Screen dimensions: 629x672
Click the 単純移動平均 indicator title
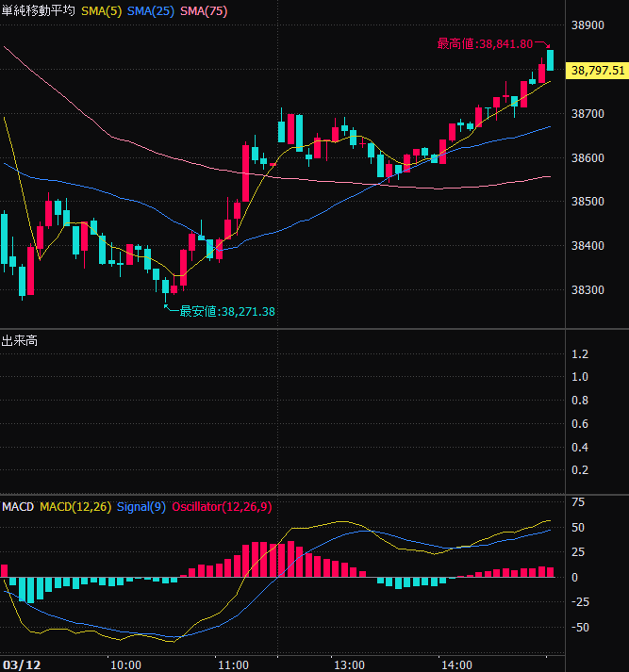coord(38,10)
